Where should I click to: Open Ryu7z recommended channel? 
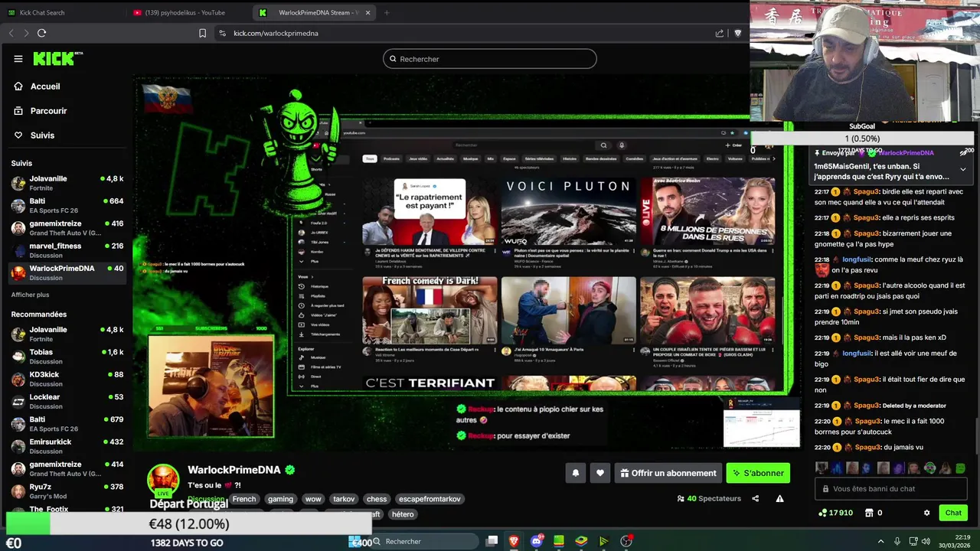coord(67,491)
